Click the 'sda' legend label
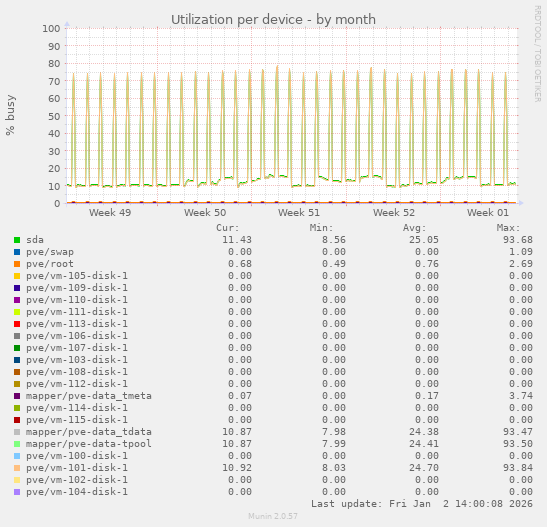 [35, 240]
